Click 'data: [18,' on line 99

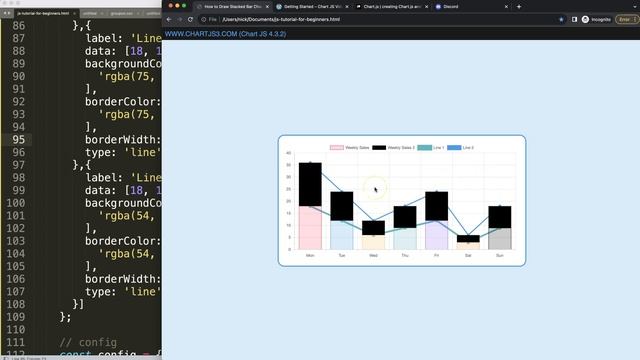pyautogui.click(x=114, y=190)
